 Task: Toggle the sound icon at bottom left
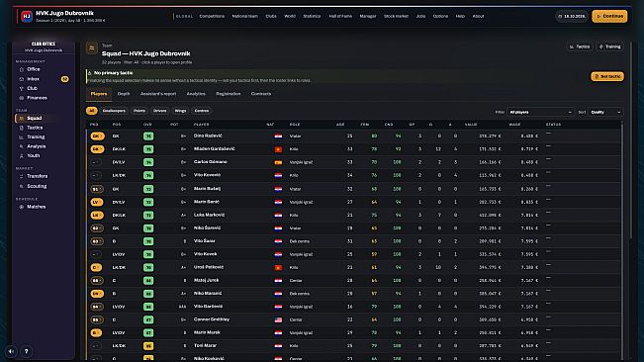click(12, 351)
